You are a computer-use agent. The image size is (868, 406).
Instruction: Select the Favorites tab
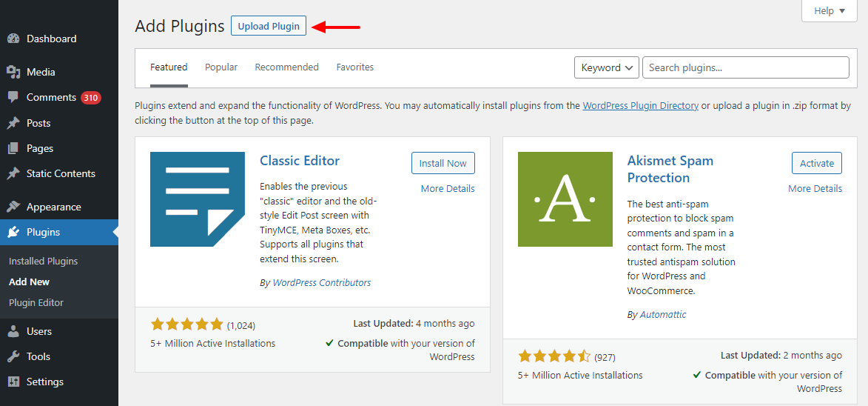[354, 67]
